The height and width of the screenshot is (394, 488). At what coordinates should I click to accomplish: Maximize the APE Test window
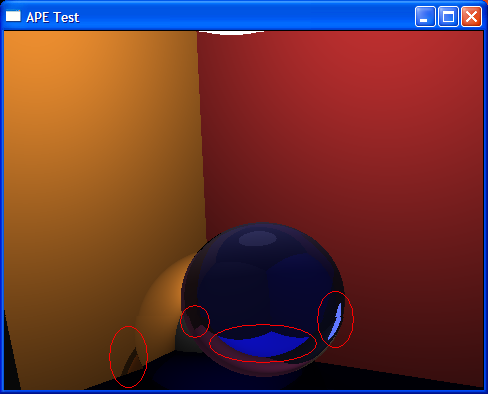coord(448,16)
